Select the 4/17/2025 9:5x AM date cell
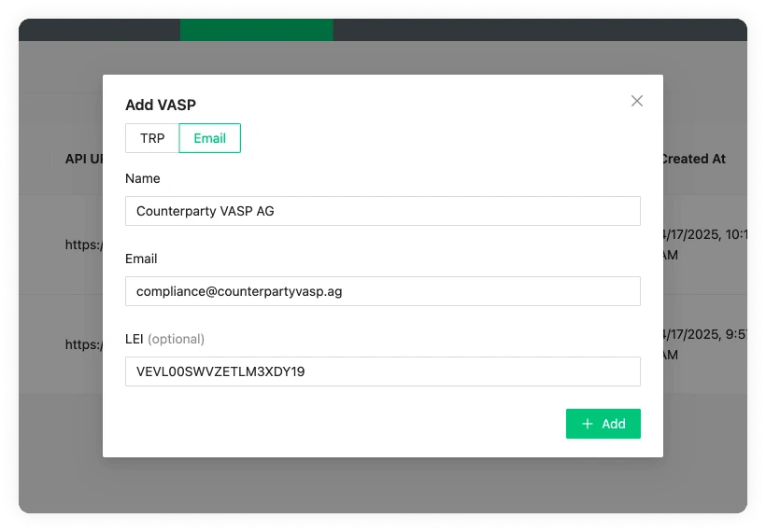 [702, 343]
